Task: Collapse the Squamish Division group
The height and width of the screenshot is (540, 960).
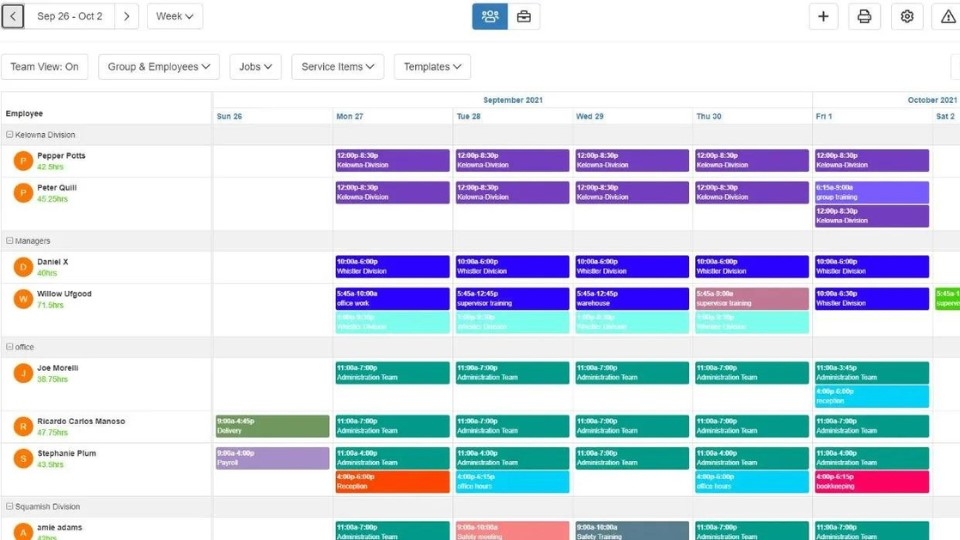Action: tap(10, 506)
